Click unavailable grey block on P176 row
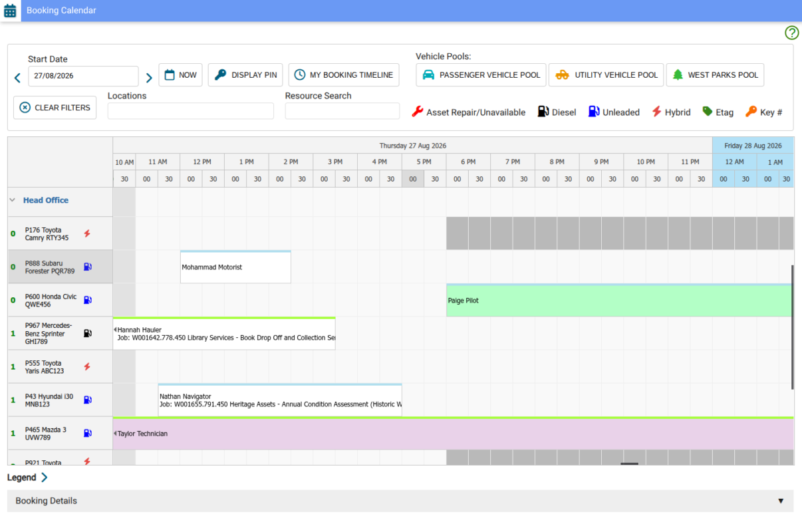Screen dimensions: 802x532 point(620,233)
